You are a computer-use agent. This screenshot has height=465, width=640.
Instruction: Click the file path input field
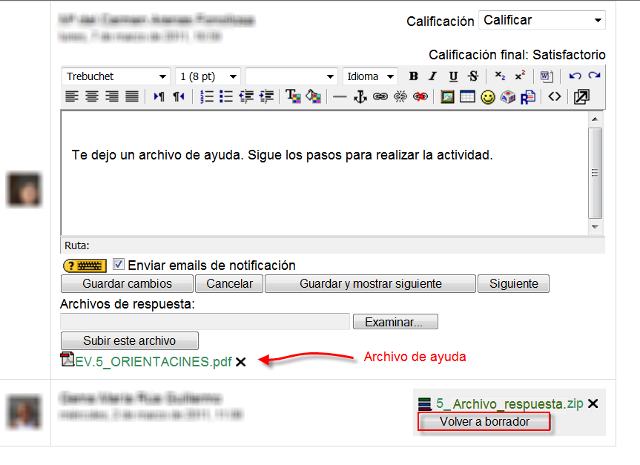(x=205, y=322)
